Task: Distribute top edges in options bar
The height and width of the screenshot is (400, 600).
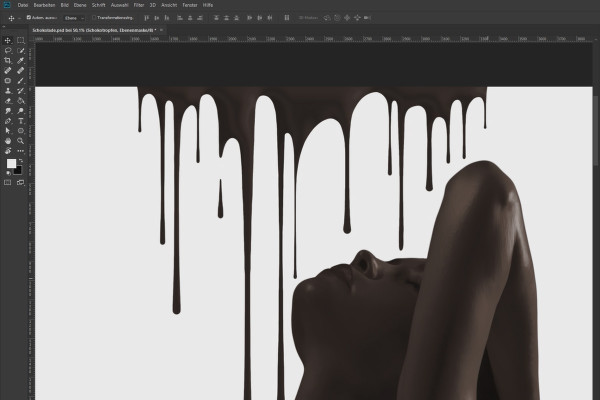Action: (216, 18)
